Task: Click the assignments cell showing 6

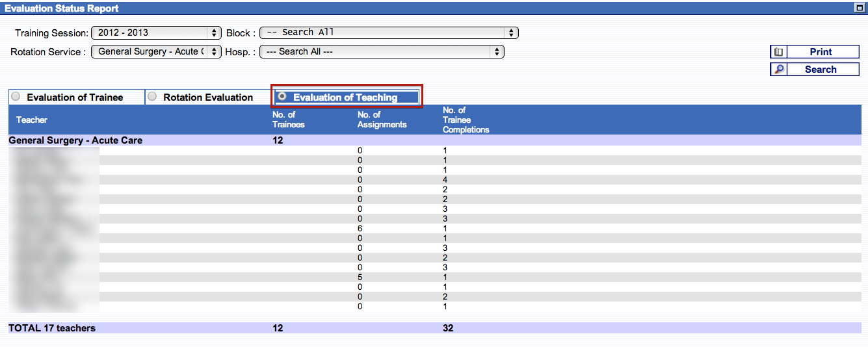Action: coord(360,229)
